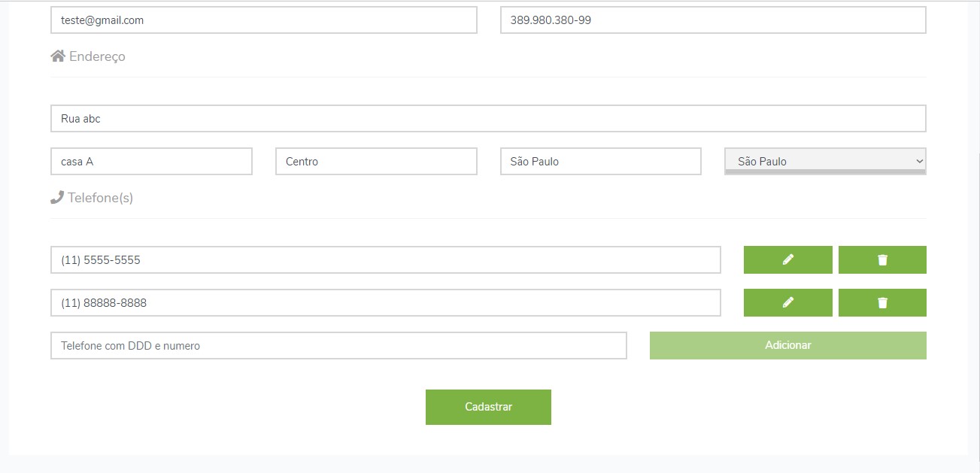
Task: Open the São Paulo state dropdown
Action: tap(825, 161)
